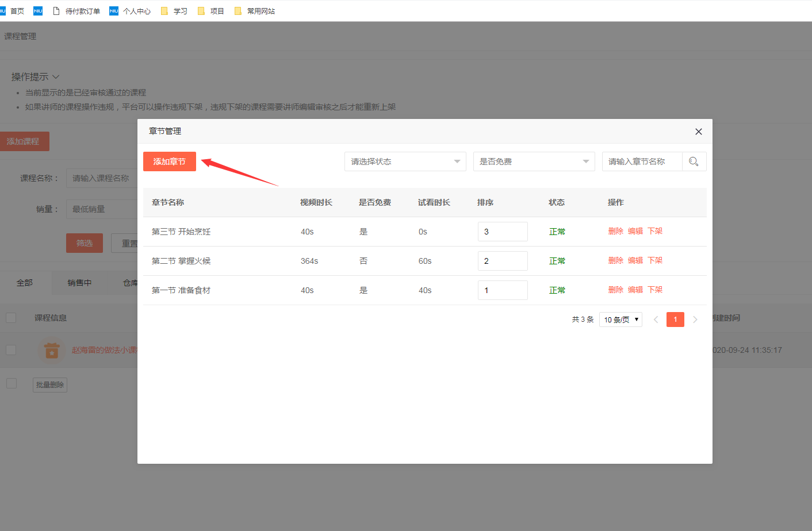This screenshot has width=812, height=531.
Task: Open the 请选择状态 dropdown
Action: tap(405, 161)
